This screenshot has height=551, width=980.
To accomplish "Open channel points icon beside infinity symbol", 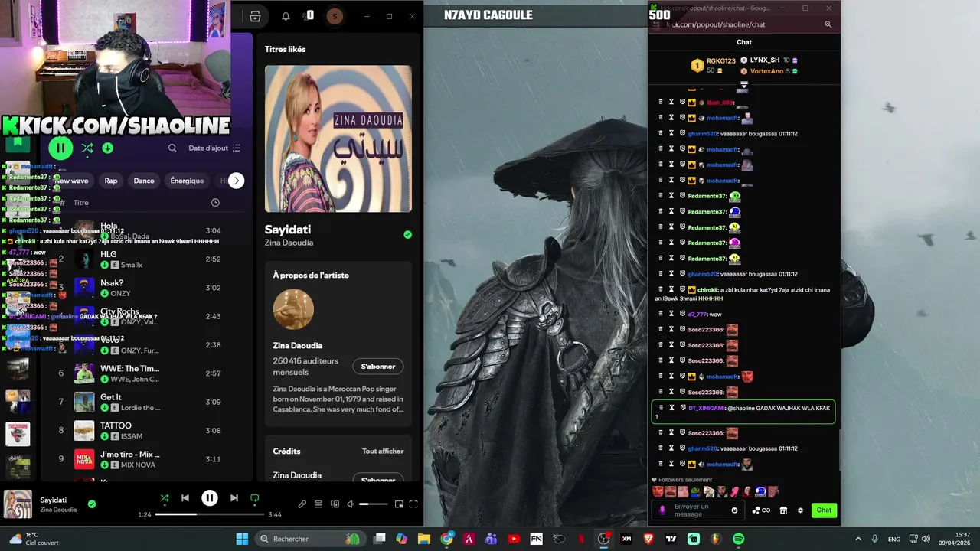I will coord(756,510).
